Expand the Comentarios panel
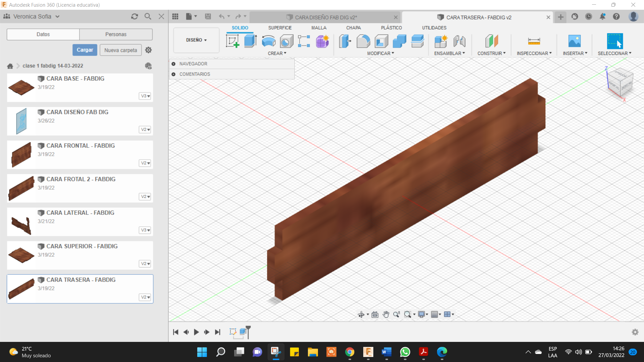 173,74
